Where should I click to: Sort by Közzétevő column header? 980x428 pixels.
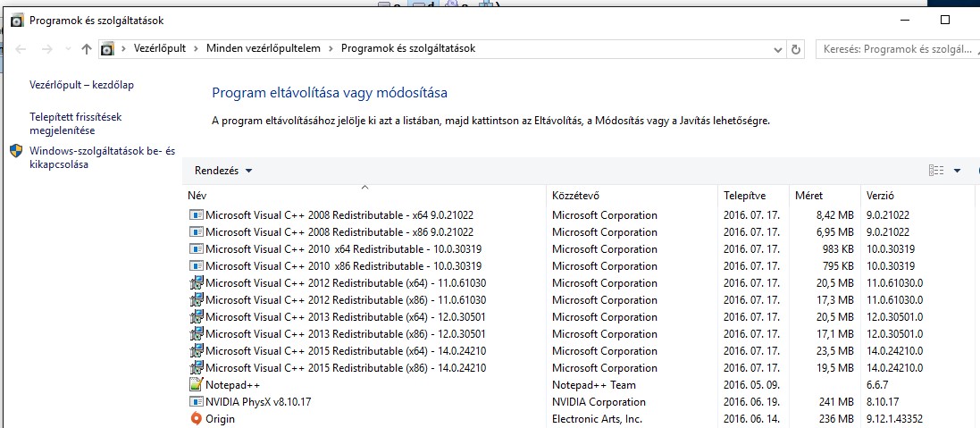click(632, 196)
